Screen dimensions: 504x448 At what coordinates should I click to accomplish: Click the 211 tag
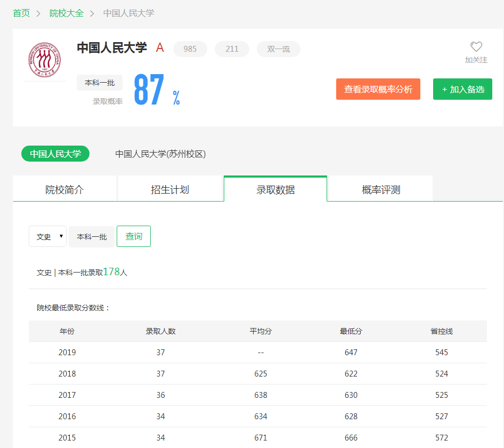pyautogui.click(x=232, y=49)
